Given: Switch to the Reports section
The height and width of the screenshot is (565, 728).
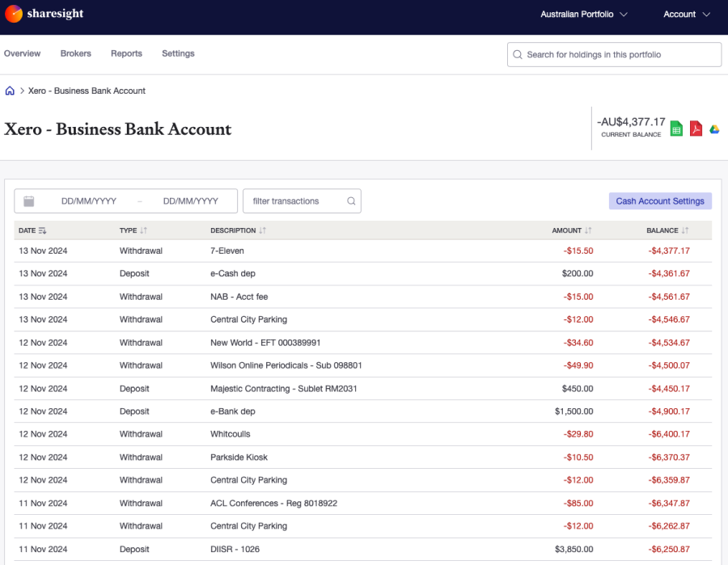Looking at the screenshot, I should pyautogui.click(x=126, y=53).
